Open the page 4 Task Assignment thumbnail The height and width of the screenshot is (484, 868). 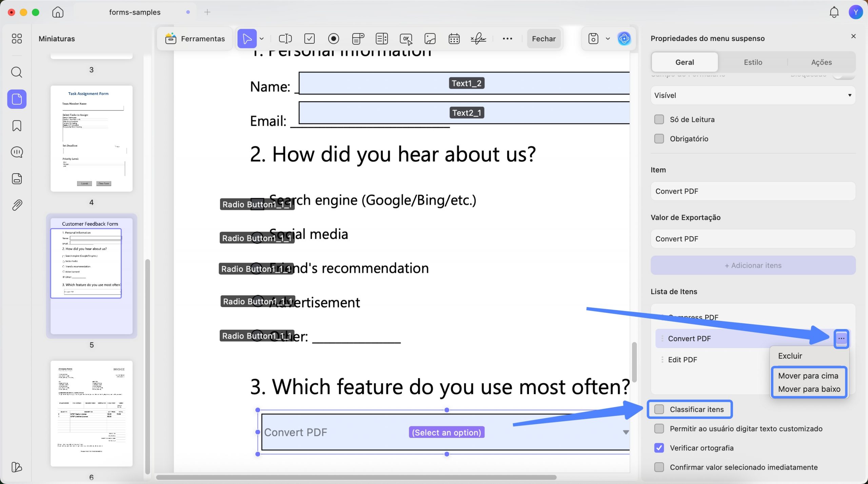point(92,138)
